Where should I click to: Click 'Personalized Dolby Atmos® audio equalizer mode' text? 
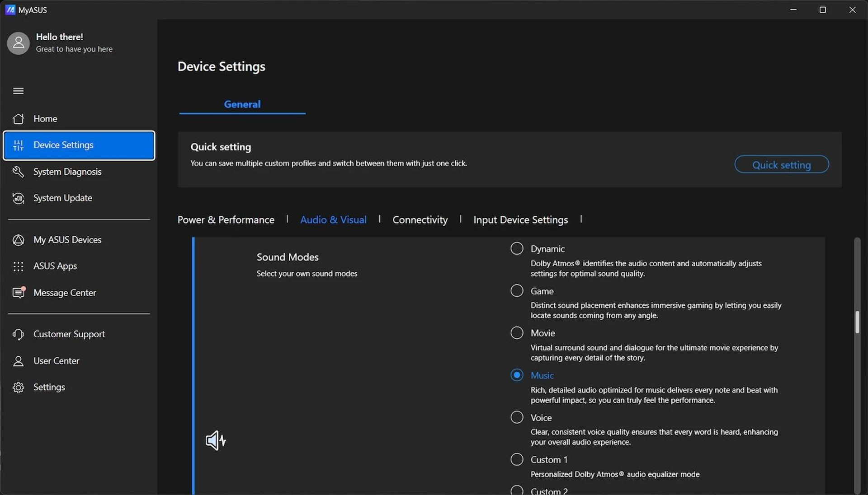[615, 474]
